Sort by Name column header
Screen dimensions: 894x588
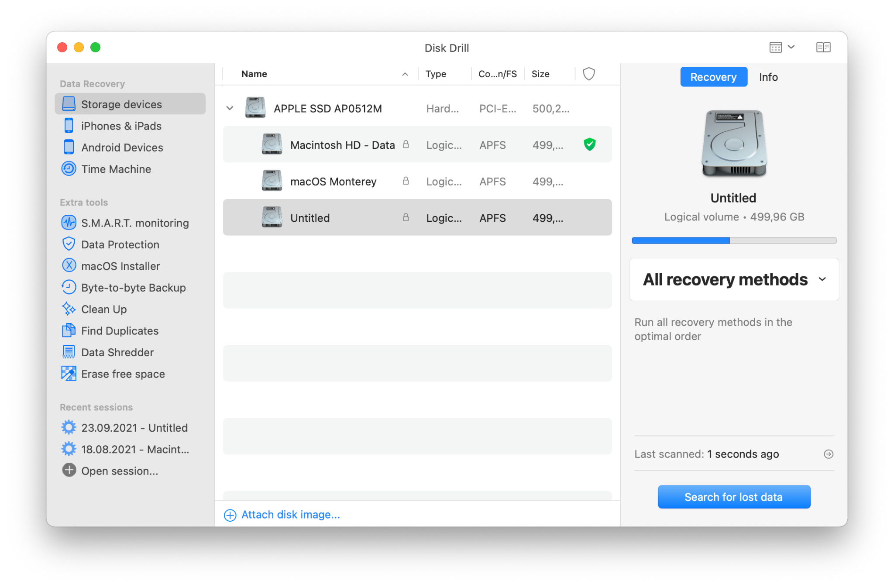(254, 74)
